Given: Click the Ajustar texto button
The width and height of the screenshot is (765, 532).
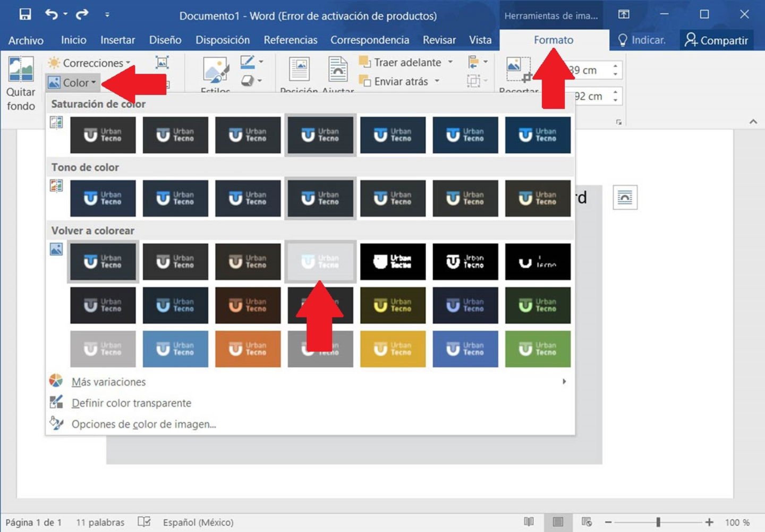Looking at the screenshot, I should [x=338, y=74].
